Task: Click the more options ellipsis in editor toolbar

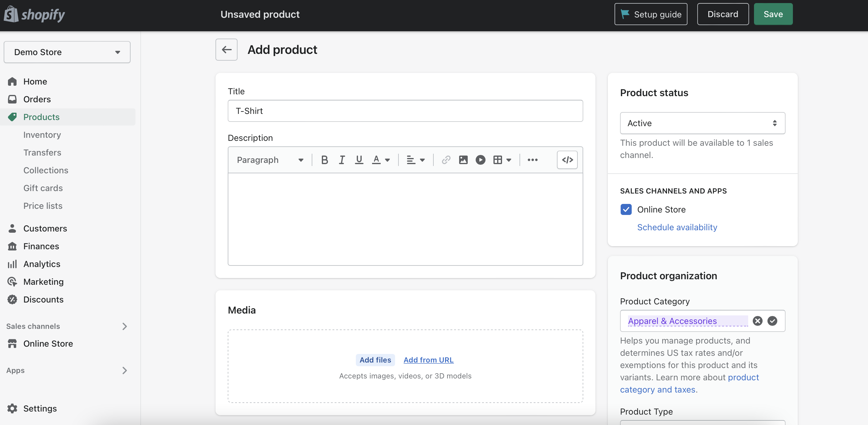Action: (532, 160)
